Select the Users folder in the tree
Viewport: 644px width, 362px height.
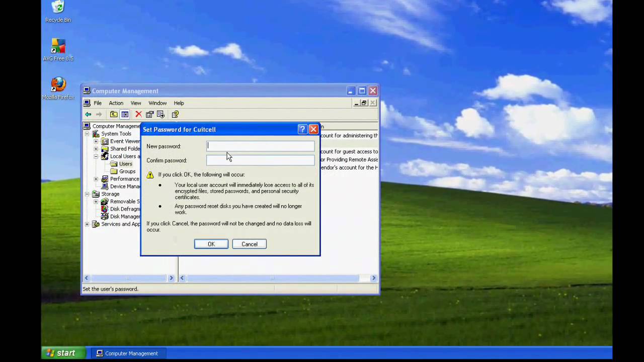coord(126,164)
